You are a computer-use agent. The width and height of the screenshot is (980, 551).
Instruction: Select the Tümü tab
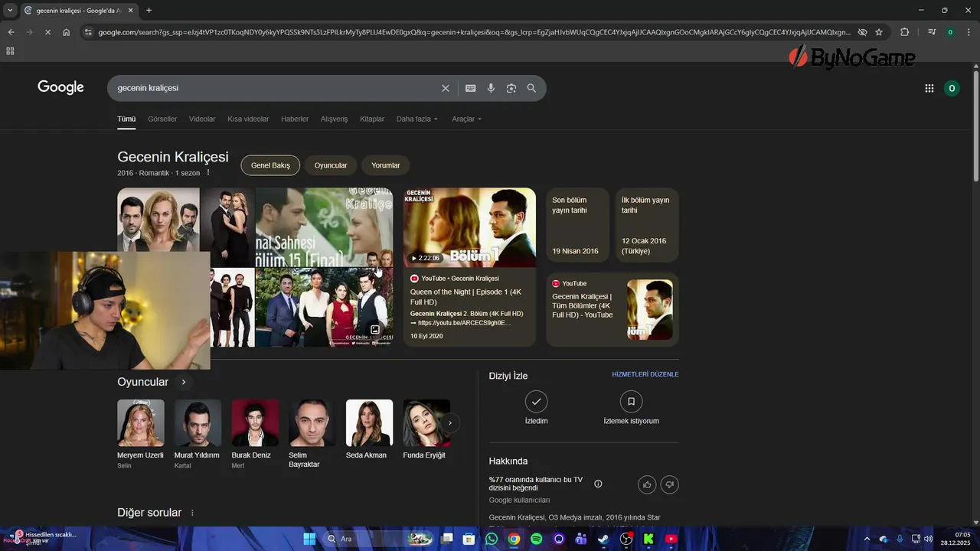coord(126,119)
